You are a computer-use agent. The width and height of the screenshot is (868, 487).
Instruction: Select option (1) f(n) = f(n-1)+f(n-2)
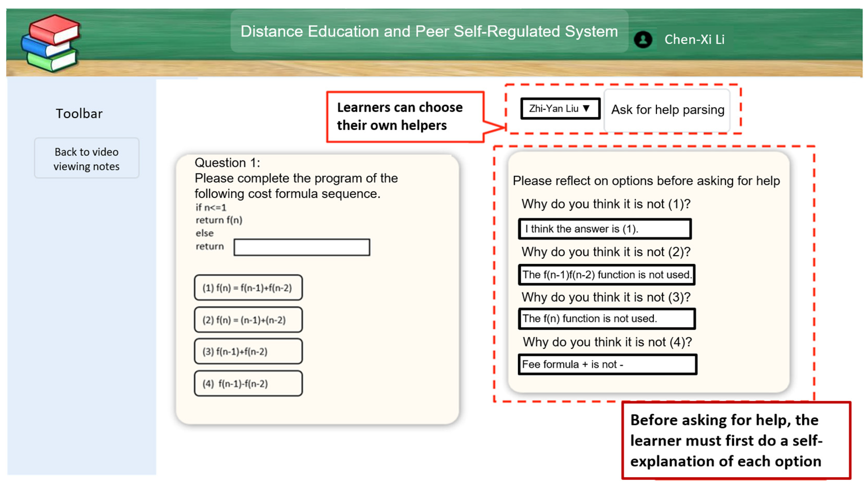[248, 288]
